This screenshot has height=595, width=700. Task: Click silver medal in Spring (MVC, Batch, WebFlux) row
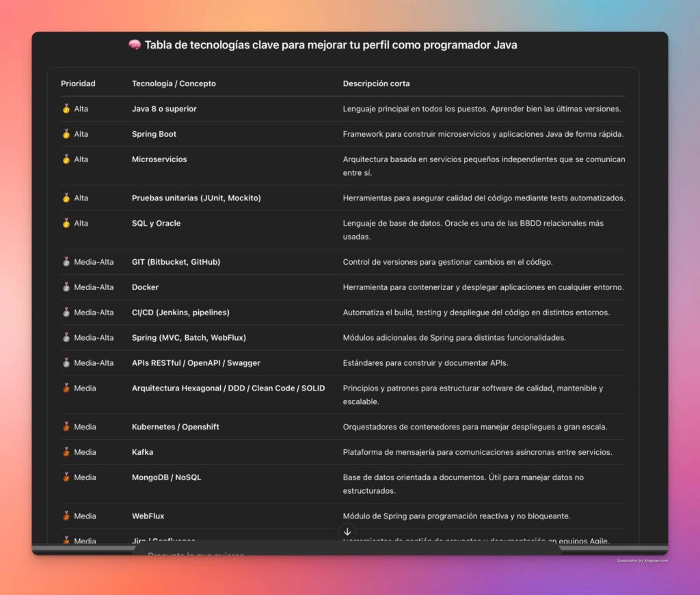(x=66, y=337)
